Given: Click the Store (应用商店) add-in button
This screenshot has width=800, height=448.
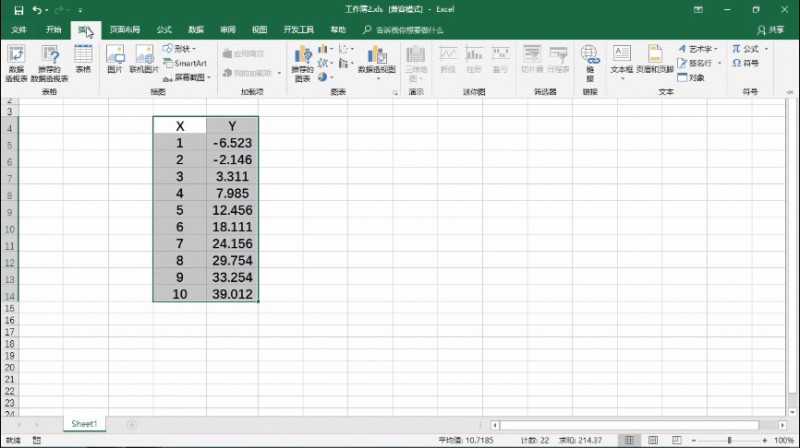Looking at the screenshot, I should click(244, 54).
